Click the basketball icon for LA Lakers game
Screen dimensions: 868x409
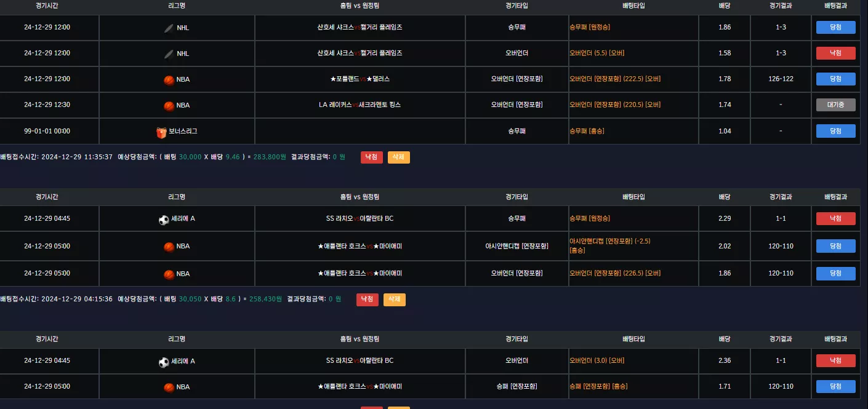click(x=169, y=106)
